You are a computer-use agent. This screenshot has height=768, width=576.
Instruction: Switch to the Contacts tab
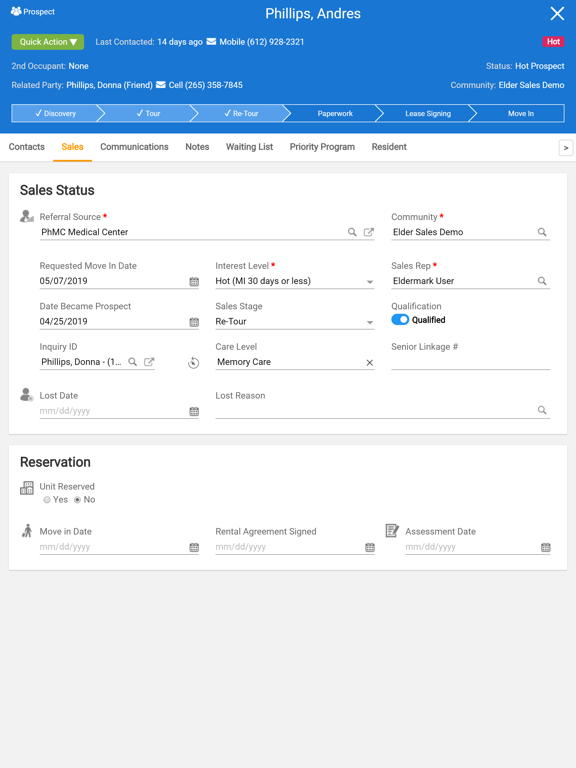(x=26, y=147)
